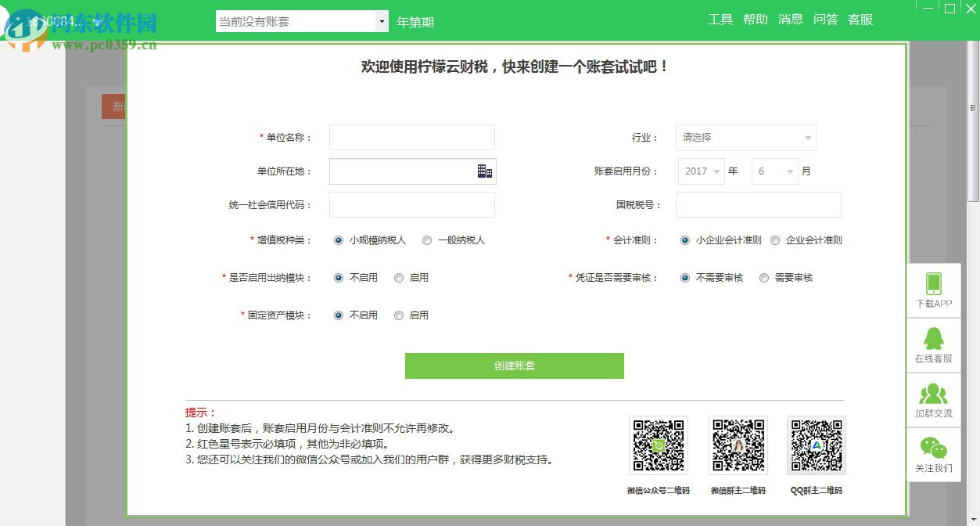Screen dimensions: 980x526
Task: Scan the 微信公众号二维码 QR code image
Action: [x=658, y=445]
